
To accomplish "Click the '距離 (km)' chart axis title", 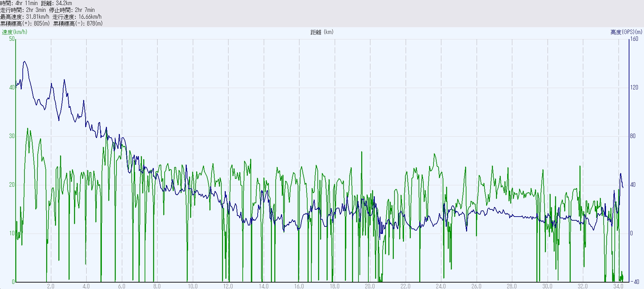I will pyautogui.click(x=322, y=32).
